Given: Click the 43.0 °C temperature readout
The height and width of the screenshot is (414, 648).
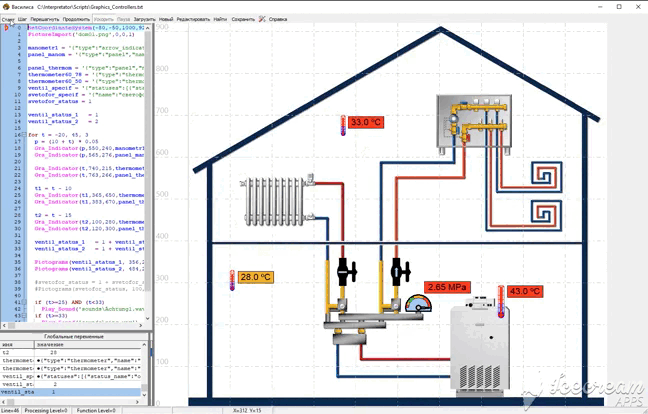Looking at the screenshot, I should coord(525,291).
